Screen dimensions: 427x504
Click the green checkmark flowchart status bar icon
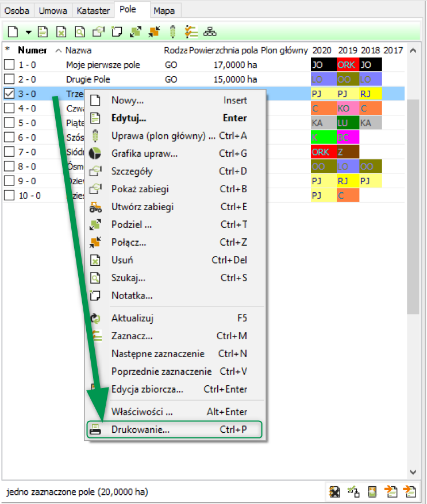[x=353, y=491]
